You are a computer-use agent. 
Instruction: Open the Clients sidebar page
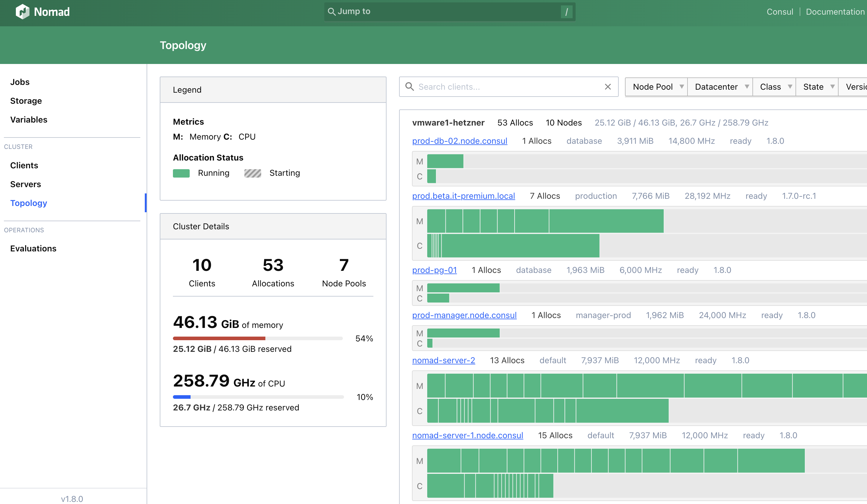24,165
